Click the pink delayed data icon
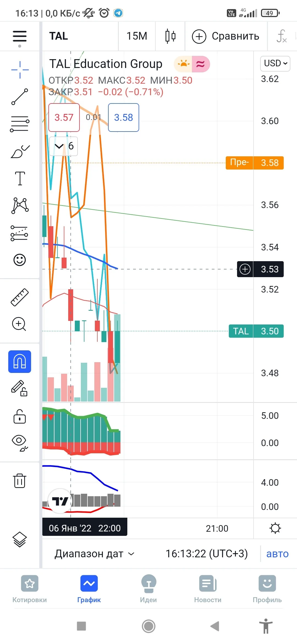The height and width of the screenshot is (644, 297). pos(201,64)
